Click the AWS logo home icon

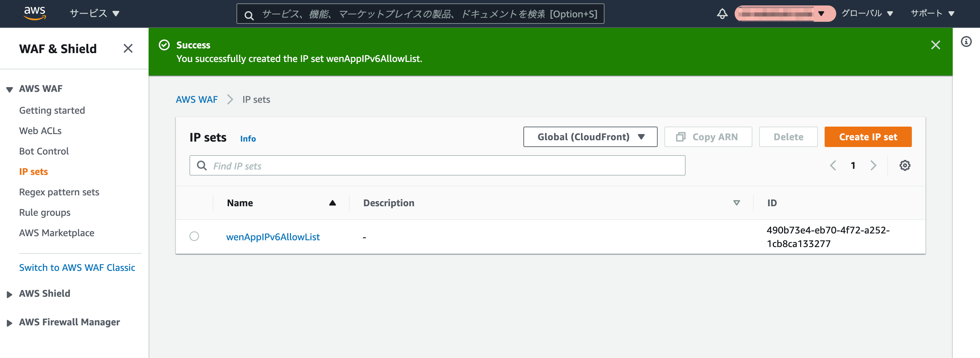point(35,13)
